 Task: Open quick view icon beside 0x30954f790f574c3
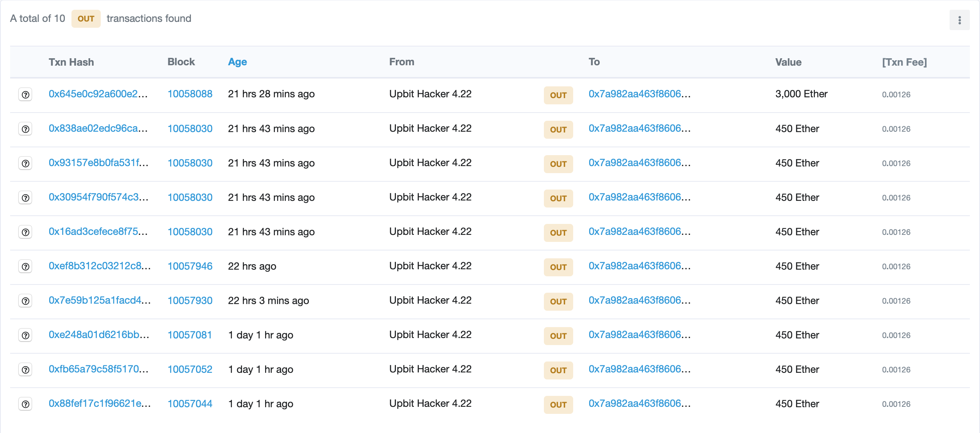25,198
